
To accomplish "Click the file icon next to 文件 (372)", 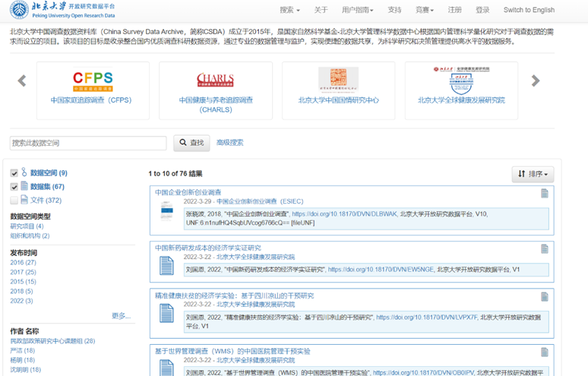I will [x=24, y=200].
